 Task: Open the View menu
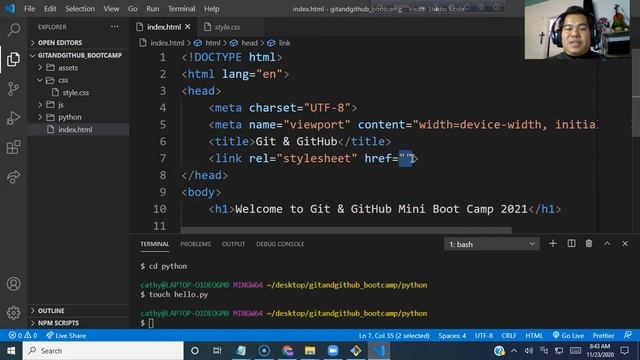pos(111,9)
